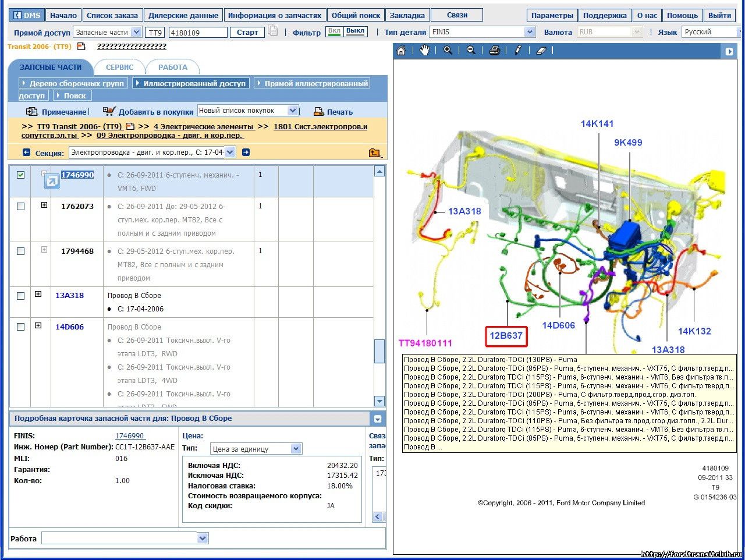Go to next section arrow
This screenshot has height=560, width=745.
pyautogui.click(x=246, y=153)
